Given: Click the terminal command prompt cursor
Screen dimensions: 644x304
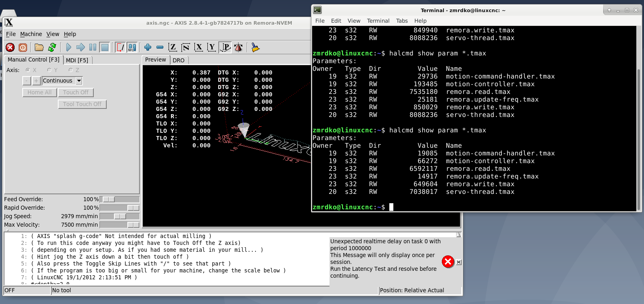Looking at the screenshot, I should pos(391,207).
